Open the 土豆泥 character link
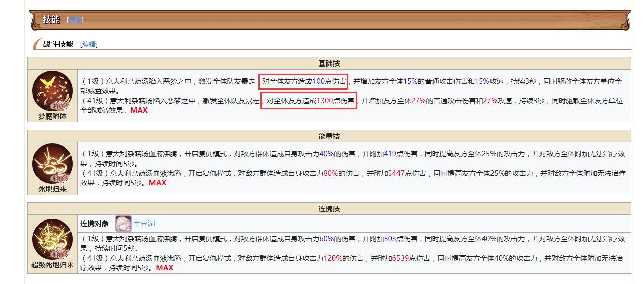Image resolution: width=644 pixels, height=284 pixels. tap(144, 223)
